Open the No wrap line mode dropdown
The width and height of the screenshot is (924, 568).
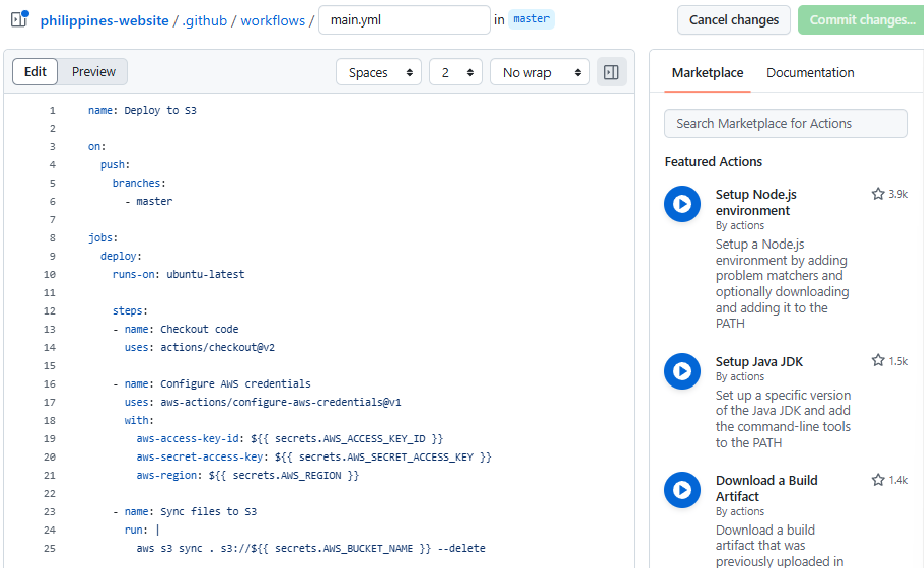click(x=539, y=72)
